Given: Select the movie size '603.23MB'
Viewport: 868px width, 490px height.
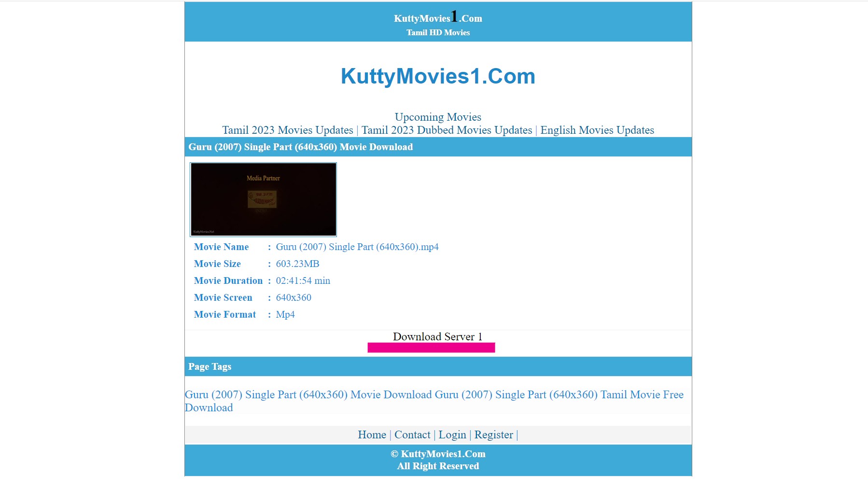Looking at the screenshot, I should 297,264.
